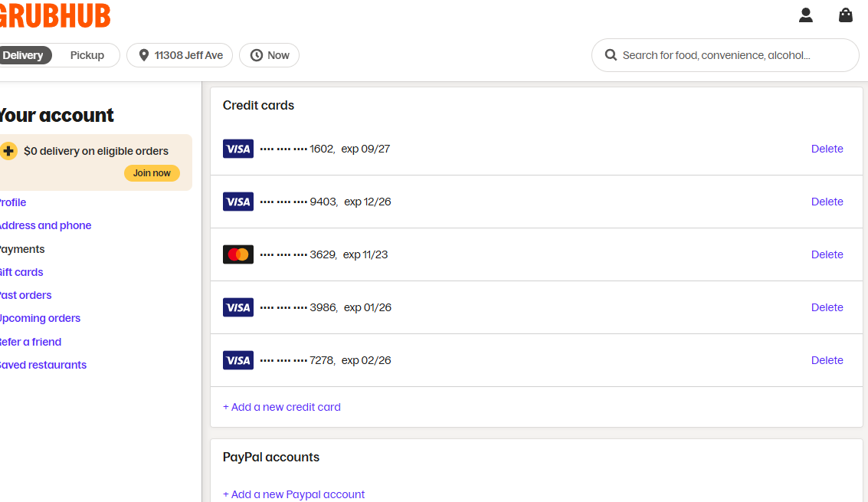Click the Mastercard logo for card 3629
868x502 pixels.
(x=238, y=254)
